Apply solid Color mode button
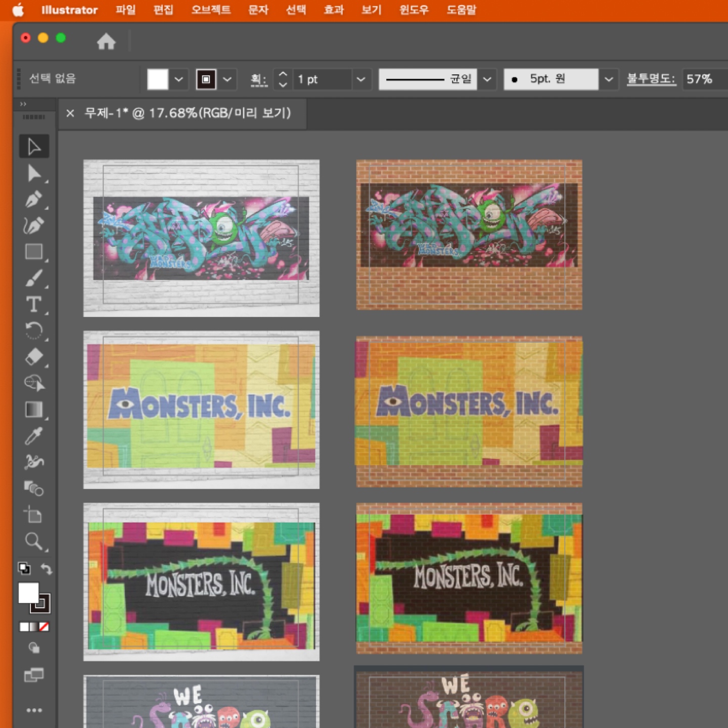728x728 pixels. [24, 627]
